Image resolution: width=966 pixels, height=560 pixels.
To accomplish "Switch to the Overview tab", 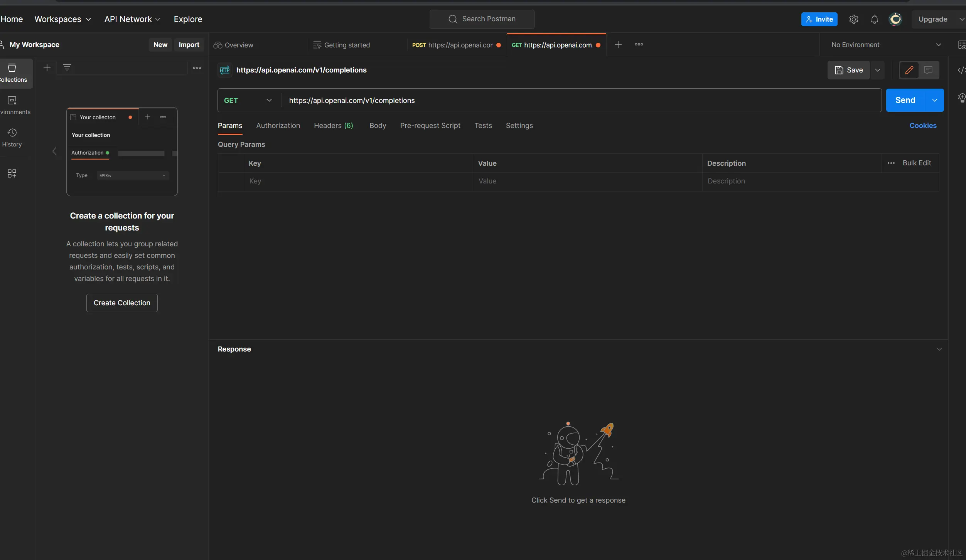I will pyautogui.click(x=258, y=45).
